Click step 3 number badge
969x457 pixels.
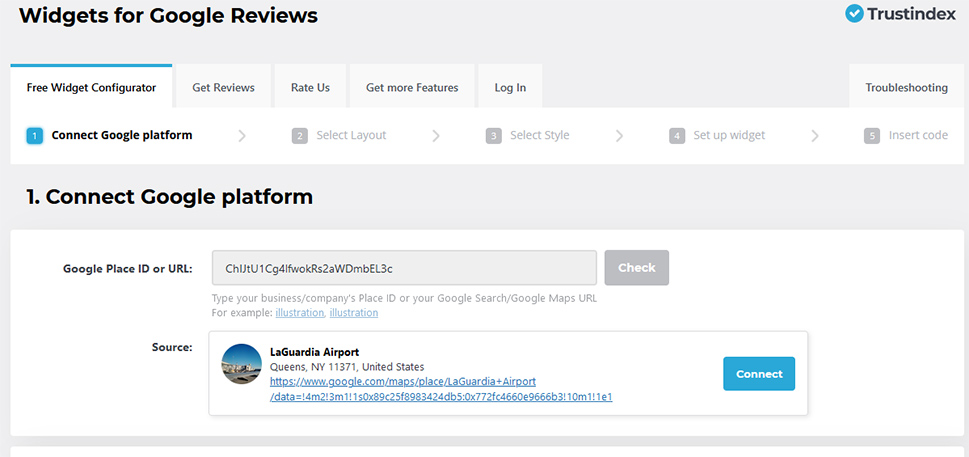(493, 136)
